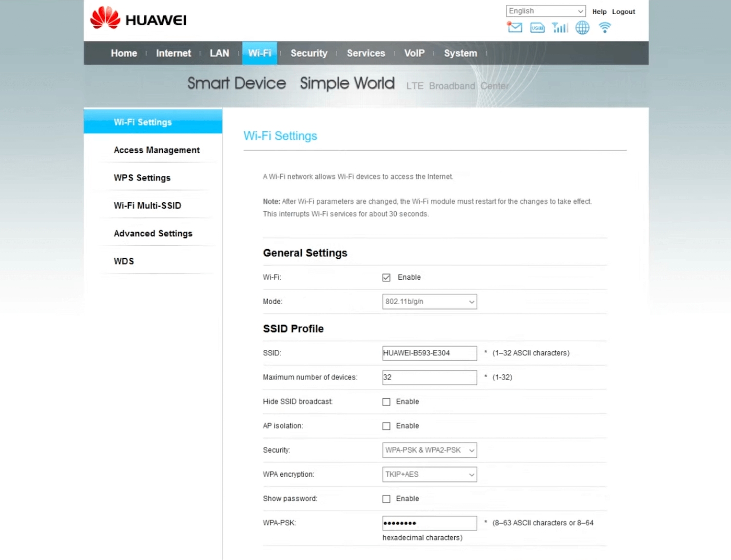This screenshot has height=560, width=731.
Task: Expand the WPA encryption dropdown
Action: coord(429,475)
